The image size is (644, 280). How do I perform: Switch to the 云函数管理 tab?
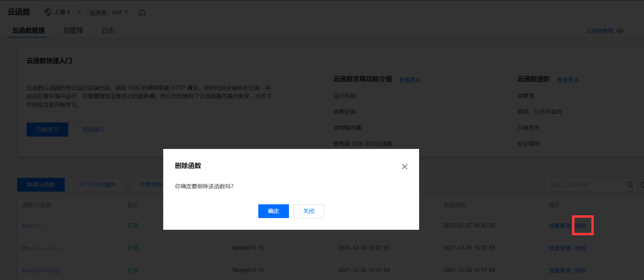(29, 31)
